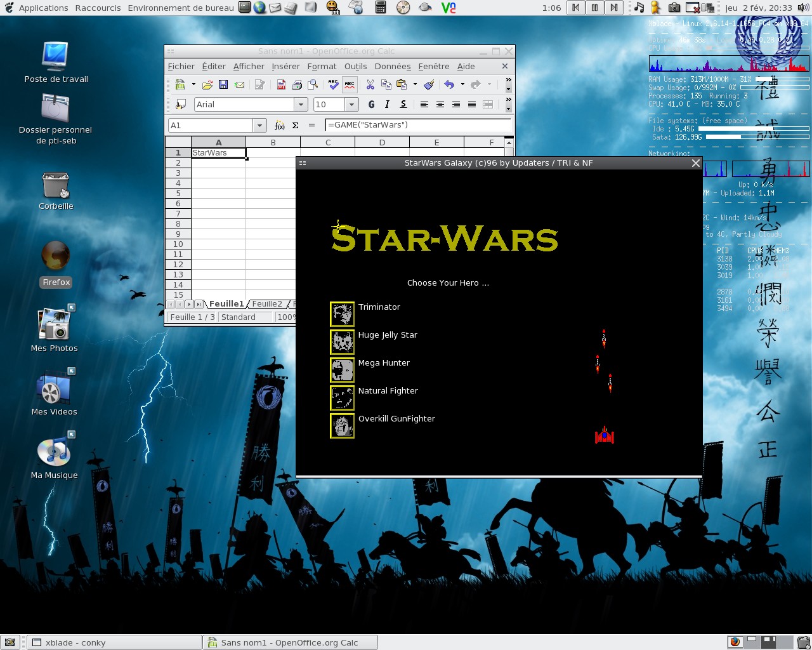Viewport: 812px width, 650px height.
Task: Send the document as e-mail
Action: tap(240, 84)
